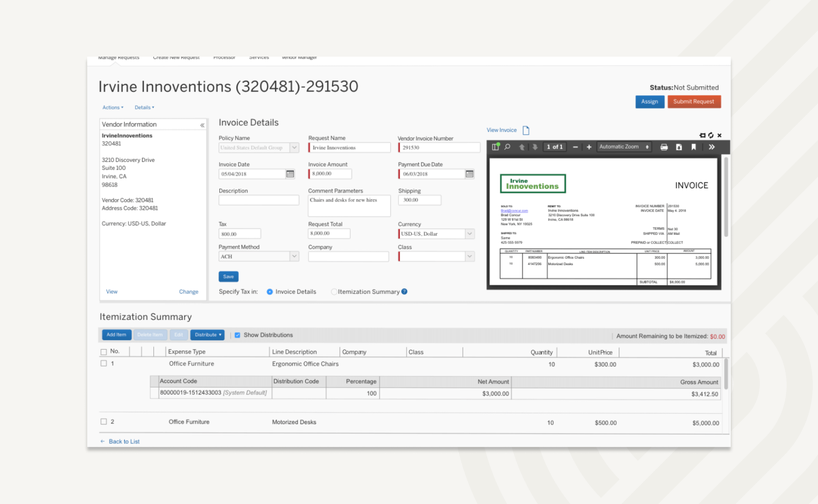Open the Create New Request tab

click(176, 58)
